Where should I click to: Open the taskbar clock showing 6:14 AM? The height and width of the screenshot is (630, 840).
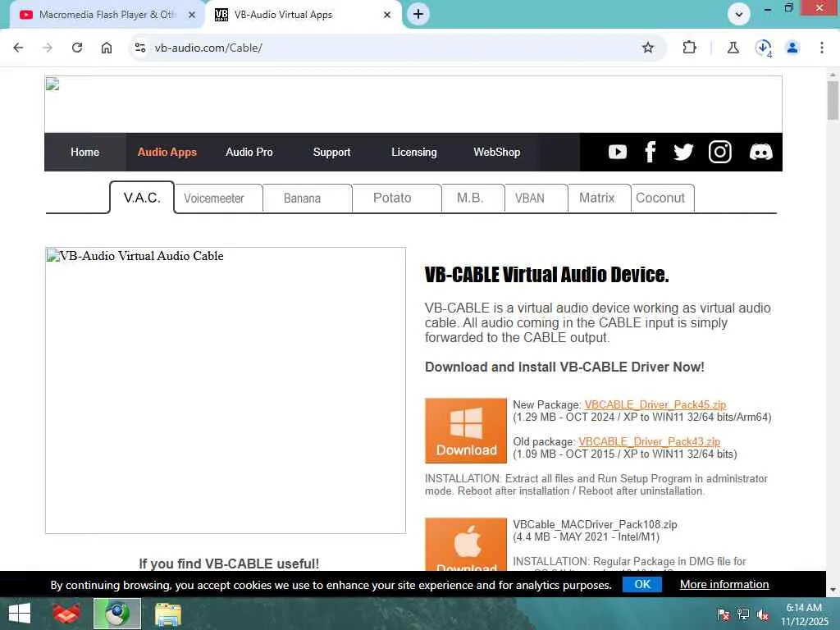(804, 614)
